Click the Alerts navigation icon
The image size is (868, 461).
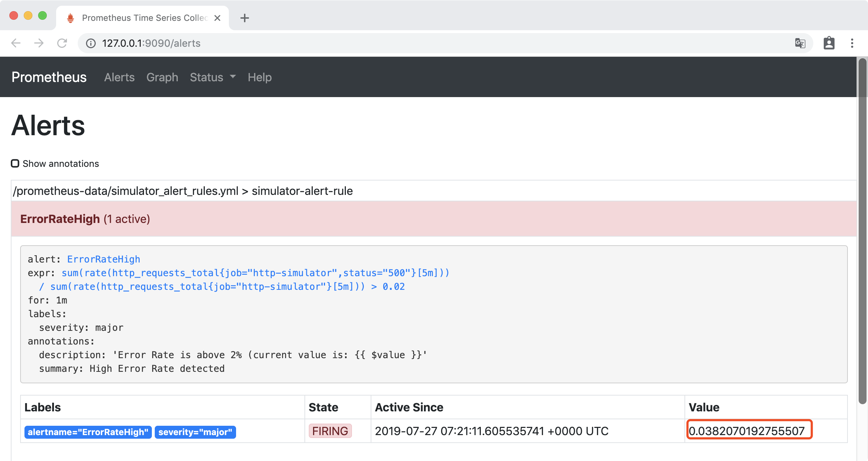tap(119, 77)
